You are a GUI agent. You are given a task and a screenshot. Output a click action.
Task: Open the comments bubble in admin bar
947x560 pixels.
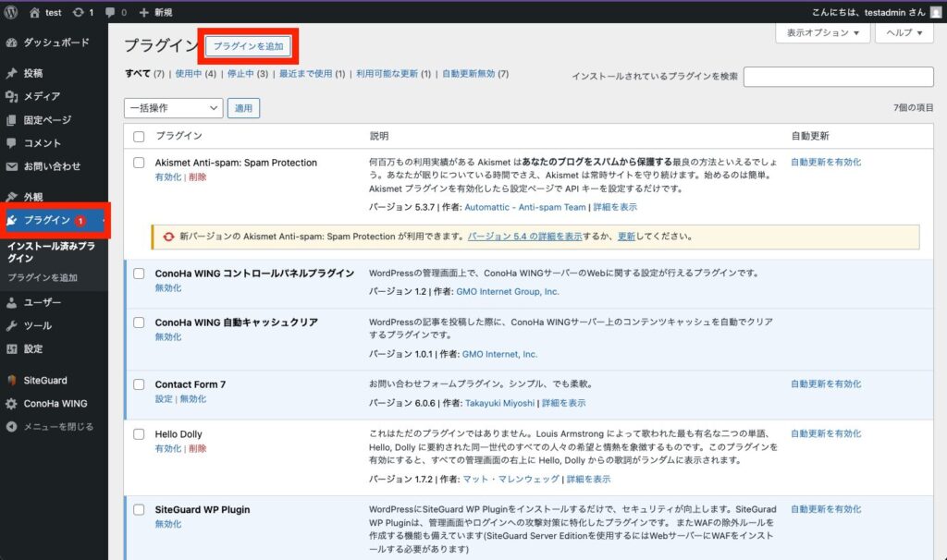pos(110,12)
